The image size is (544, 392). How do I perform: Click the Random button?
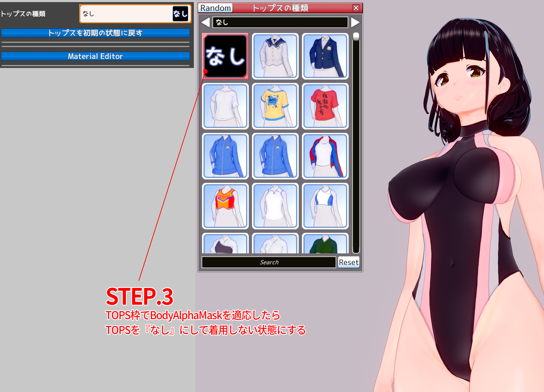[x=215, y=8]
